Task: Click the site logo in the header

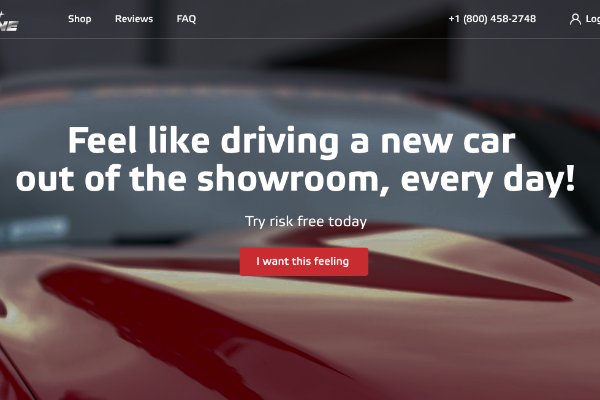Action: coord(9,22)
